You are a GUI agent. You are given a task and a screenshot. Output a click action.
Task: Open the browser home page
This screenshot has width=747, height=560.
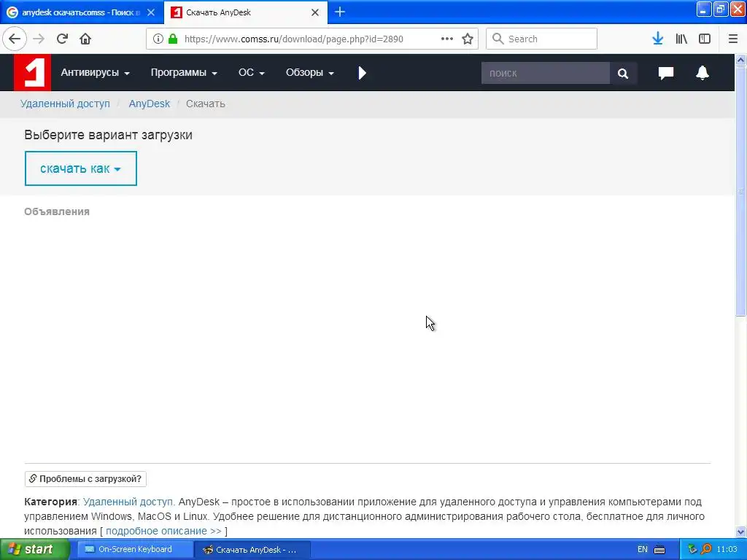pos(85,39)
